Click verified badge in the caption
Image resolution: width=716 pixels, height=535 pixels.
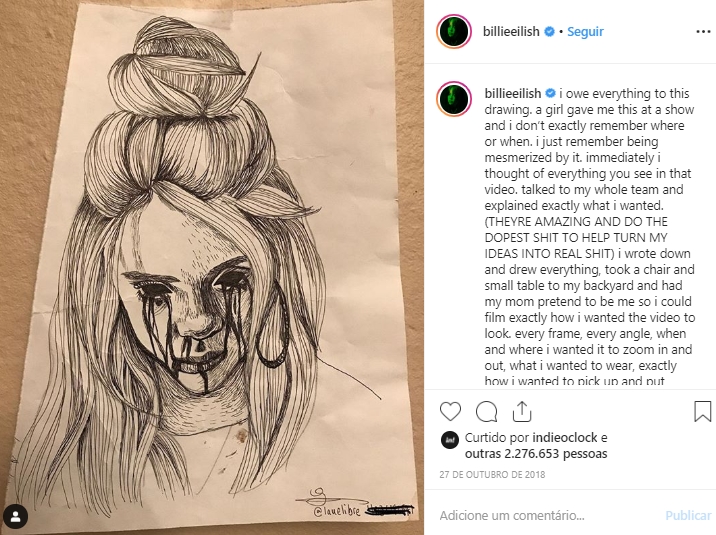pyautogui.click(x=551, y=93)
